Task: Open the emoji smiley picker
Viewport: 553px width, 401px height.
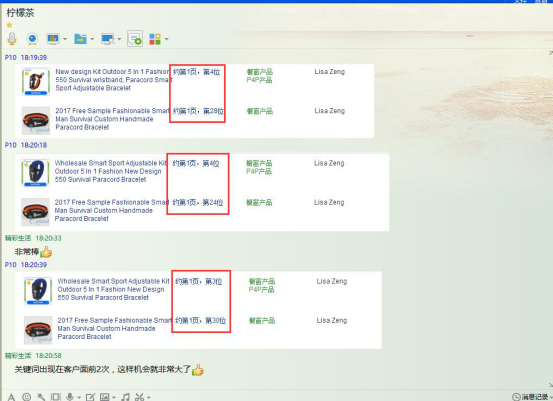Action: pos(26,397)
